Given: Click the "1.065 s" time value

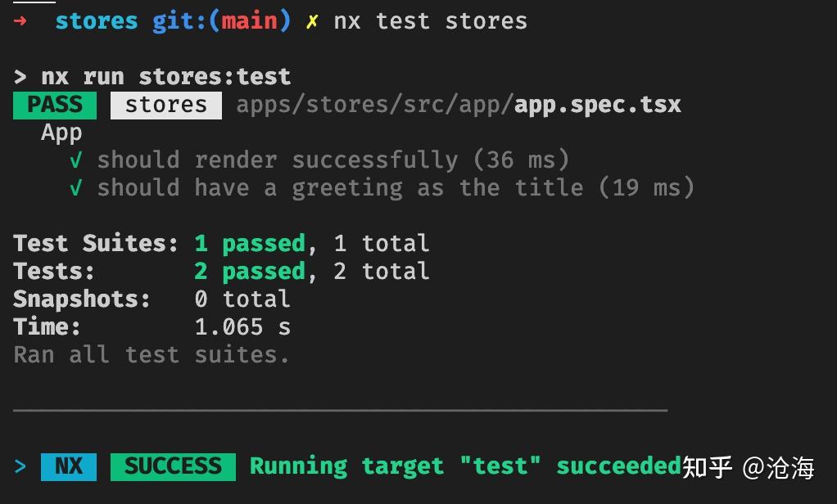Looking at the screenshot, I should (242, 327).
